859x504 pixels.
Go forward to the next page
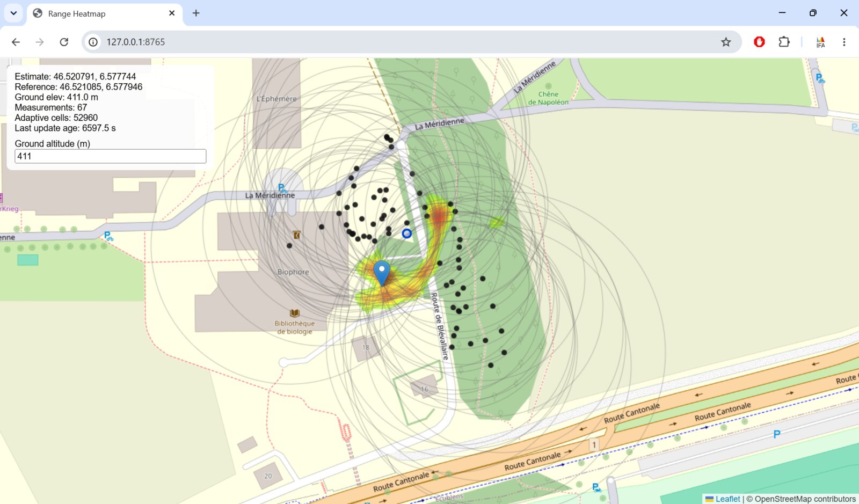[x=40, y=42]
